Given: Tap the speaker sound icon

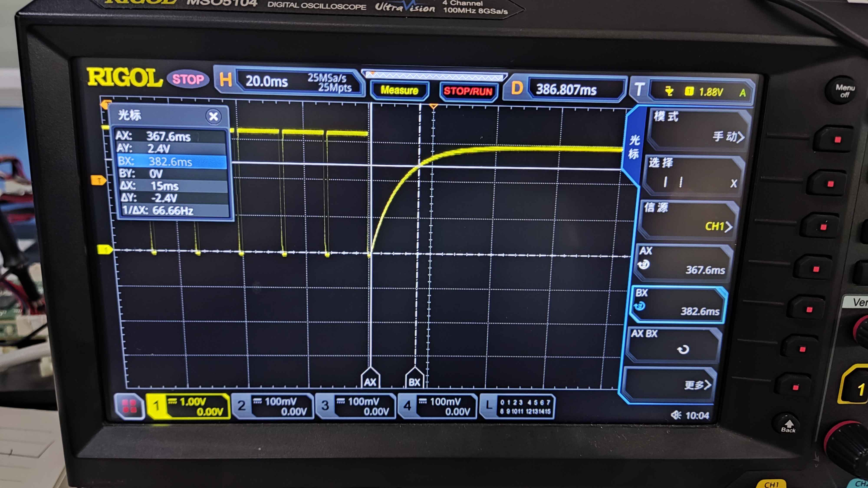Looking at the screenshot, I should coord(676,415).
